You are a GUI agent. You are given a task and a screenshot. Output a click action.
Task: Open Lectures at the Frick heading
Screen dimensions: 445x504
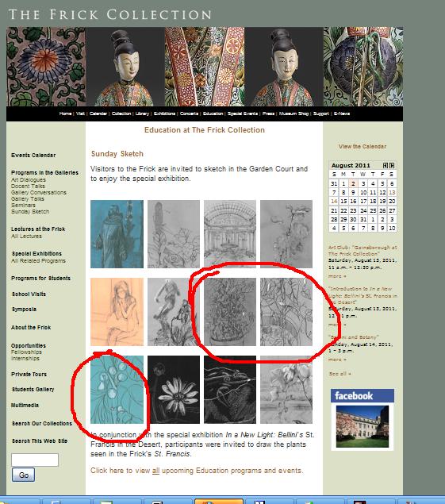point(38,229)
